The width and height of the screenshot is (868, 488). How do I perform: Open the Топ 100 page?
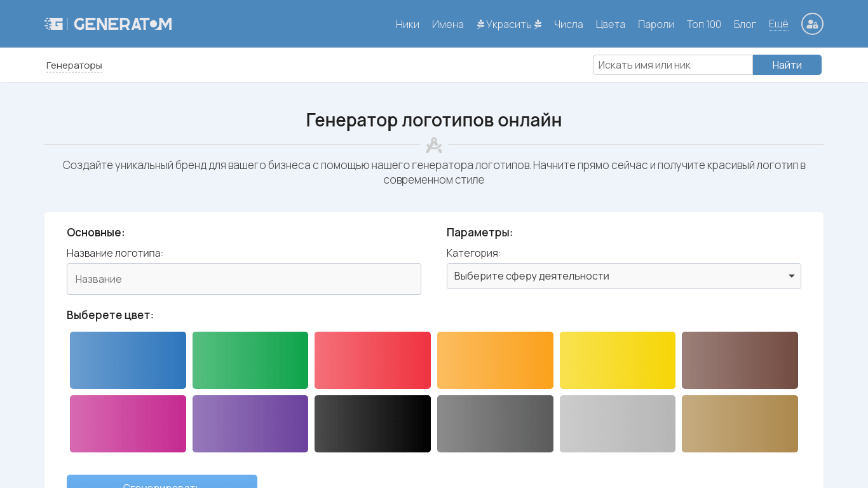(703, 24)
